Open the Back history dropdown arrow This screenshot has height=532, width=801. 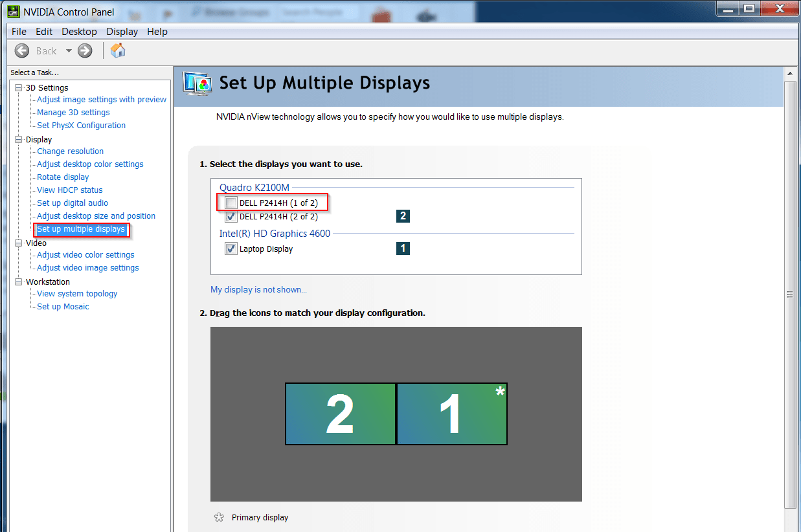coord(68,51)
